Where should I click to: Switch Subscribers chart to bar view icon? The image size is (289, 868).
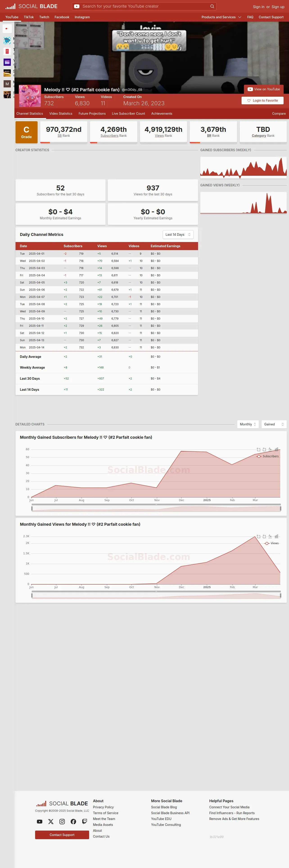276,449
